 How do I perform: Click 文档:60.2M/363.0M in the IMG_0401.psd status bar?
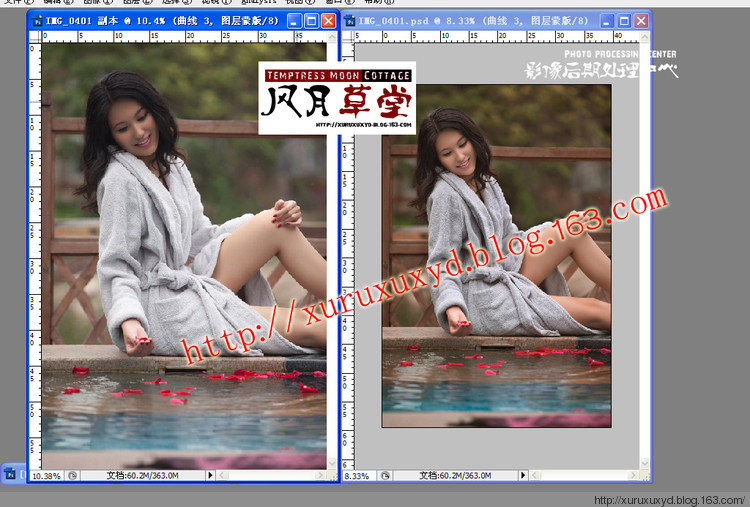click(455, 475)
